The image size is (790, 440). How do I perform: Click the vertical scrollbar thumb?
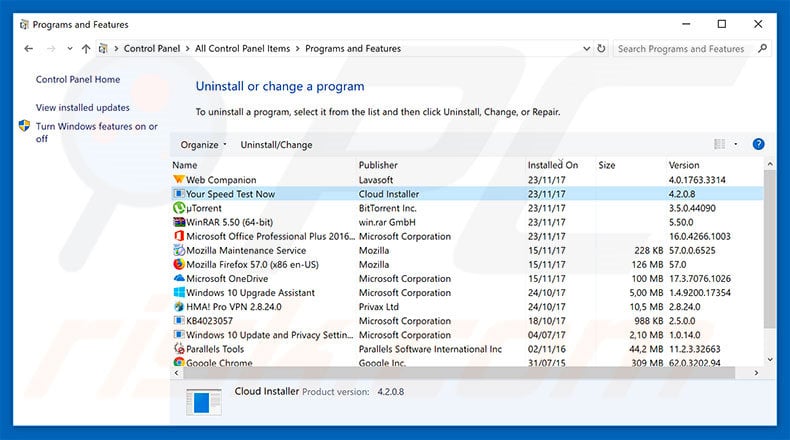[x=769, y=249]
